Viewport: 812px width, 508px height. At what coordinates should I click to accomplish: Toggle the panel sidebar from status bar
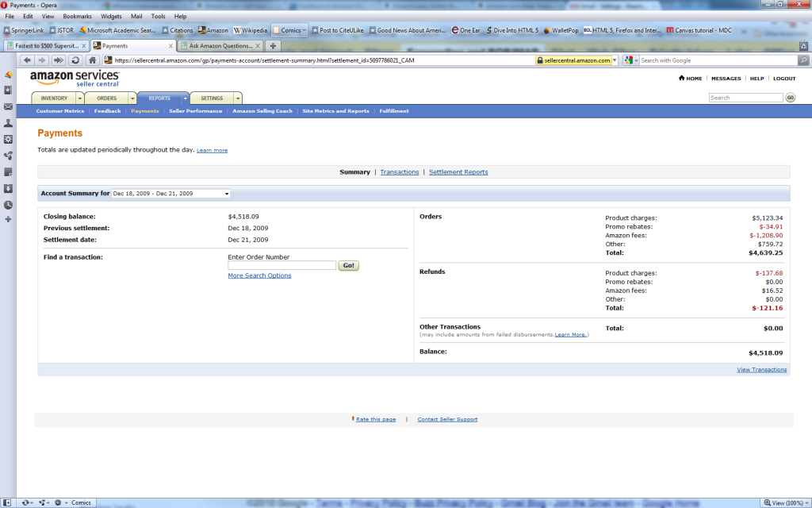(x=7, y=502)
